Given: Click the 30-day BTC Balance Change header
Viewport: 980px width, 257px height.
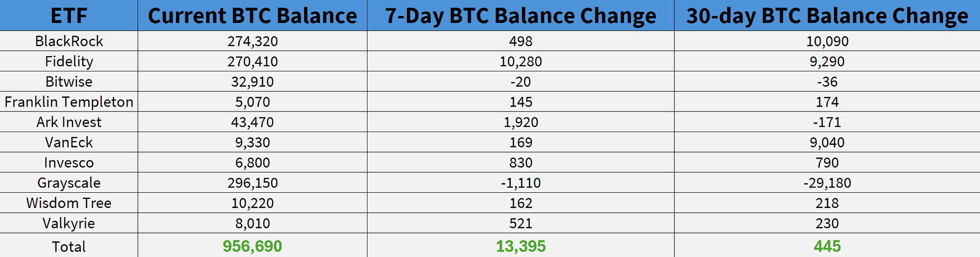Looking at the screenshot, I should pyautogui.click(x=827, y=16).
